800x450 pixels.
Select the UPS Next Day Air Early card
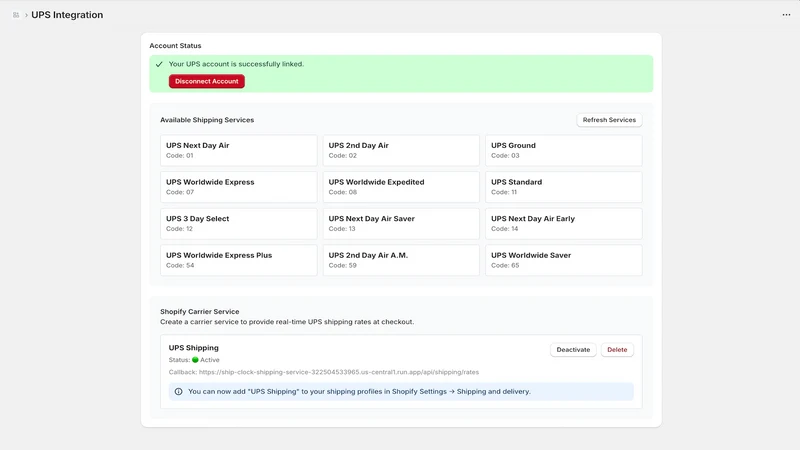(564, 223)
